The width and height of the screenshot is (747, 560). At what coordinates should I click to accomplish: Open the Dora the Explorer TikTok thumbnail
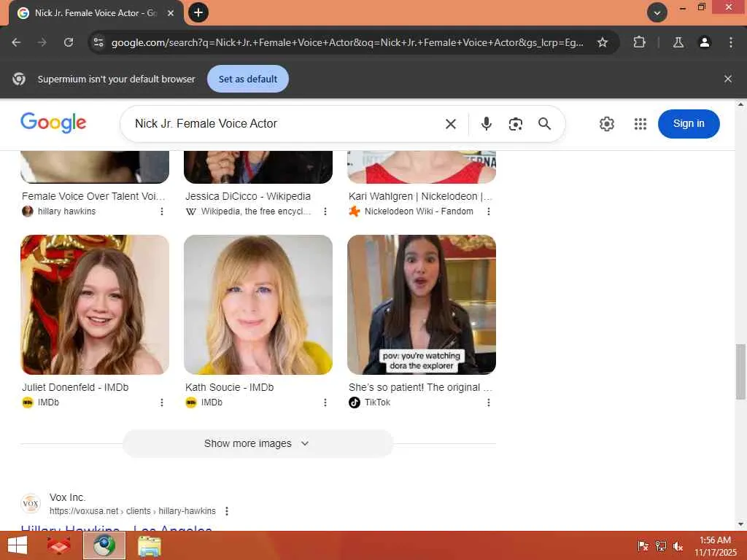coord(422,305)
